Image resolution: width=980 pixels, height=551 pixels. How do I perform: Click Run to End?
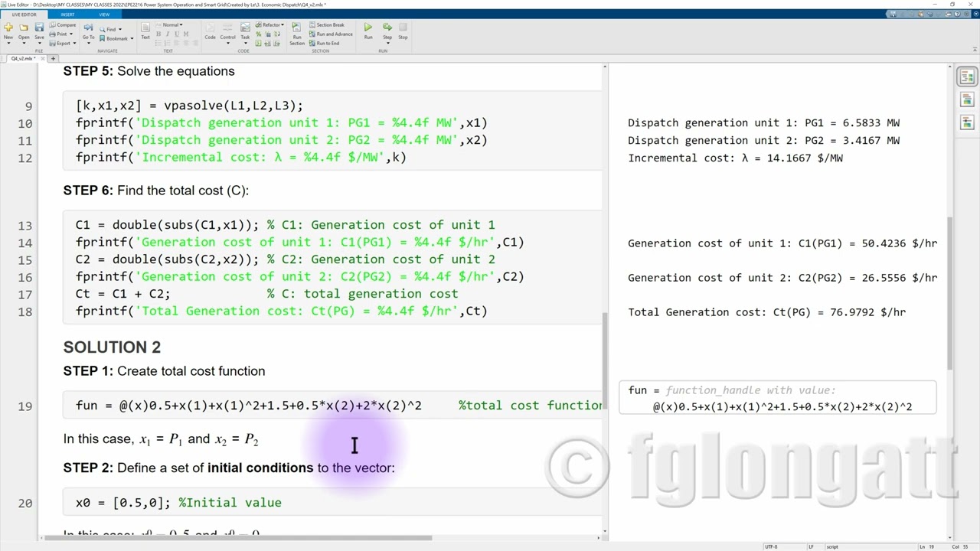324,43
